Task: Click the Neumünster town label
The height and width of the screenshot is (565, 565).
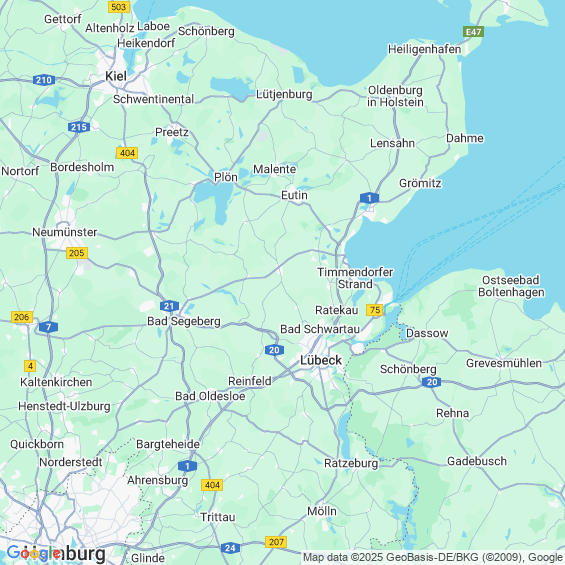Action: click(x=65, y=232)
